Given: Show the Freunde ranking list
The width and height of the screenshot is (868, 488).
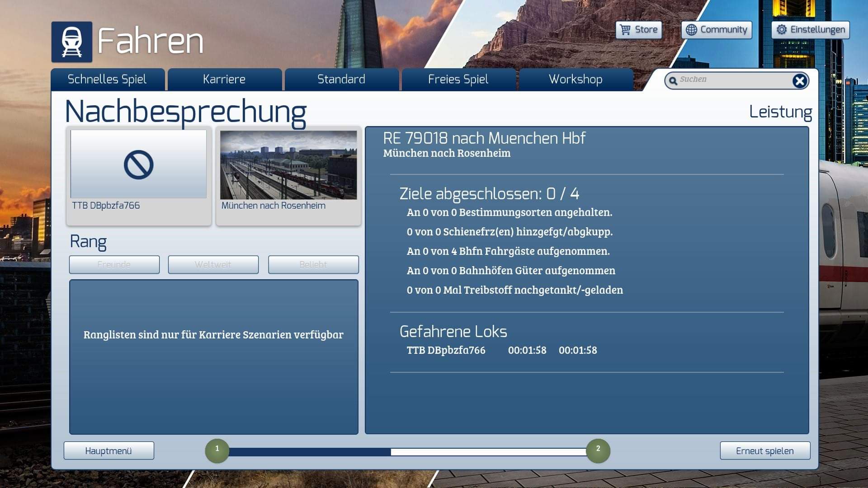Looking at the screenshot, I should [x=114, y=265].
